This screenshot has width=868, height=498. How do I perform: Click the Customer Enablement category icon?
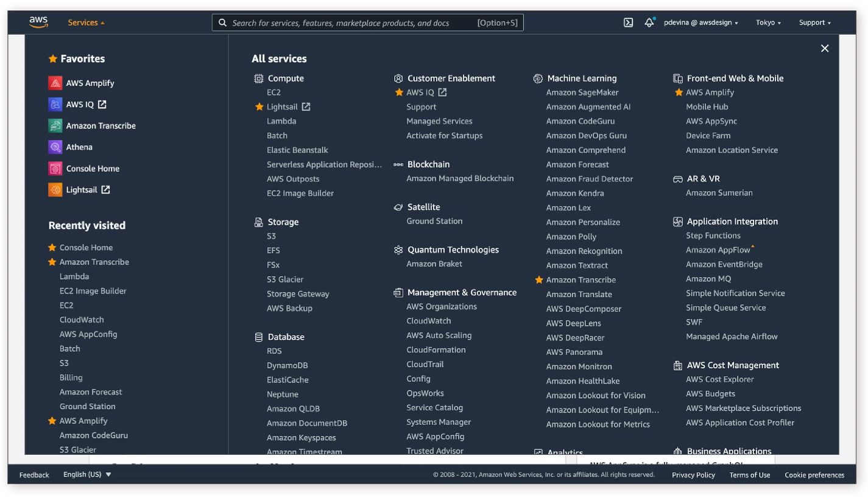[398, 79]
